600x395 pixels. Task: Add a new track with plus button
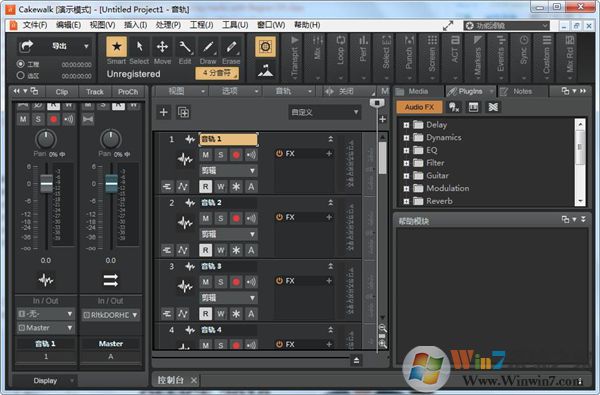[x=164, y=112]
